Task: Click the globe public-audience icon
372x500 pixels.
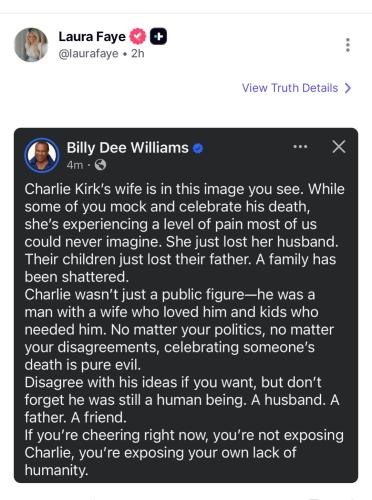Action: (100, 165)
